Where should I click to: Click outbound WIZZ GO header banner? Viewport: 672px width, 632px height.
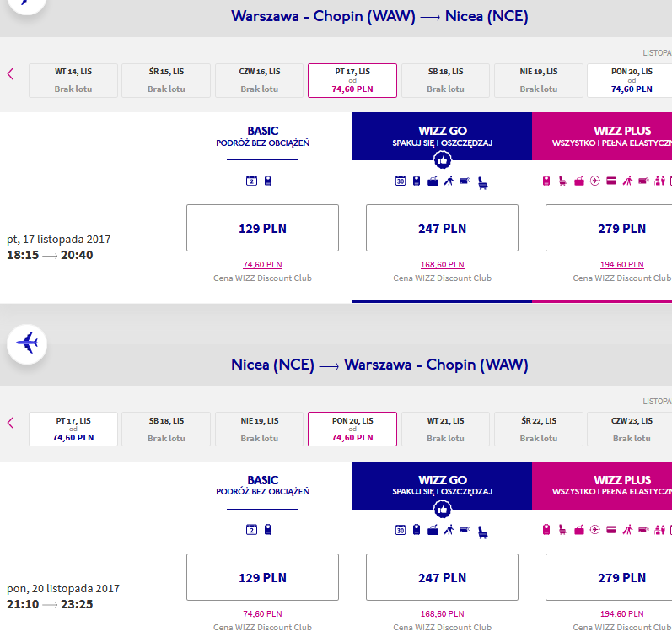click(x=443, y=137)
